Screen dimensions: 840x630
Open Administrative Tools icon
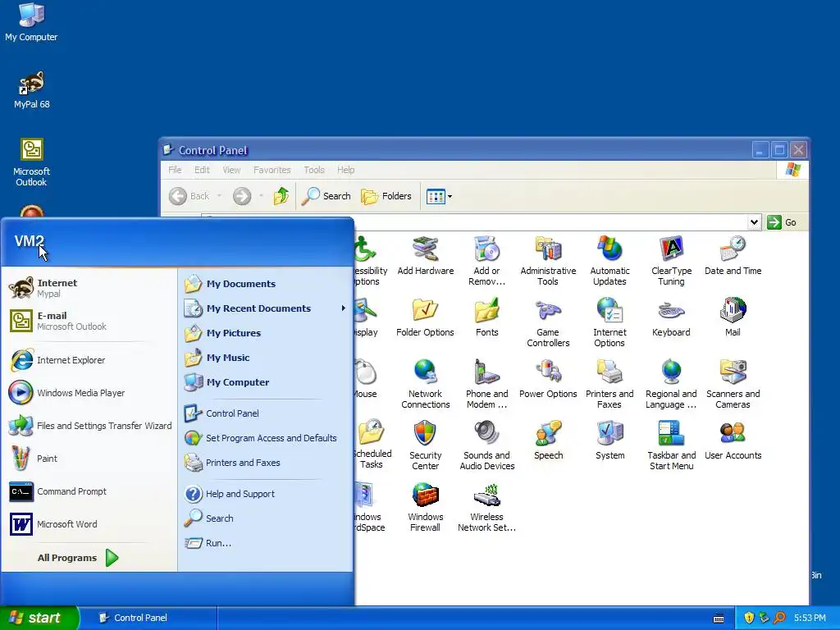coord(548,262)
